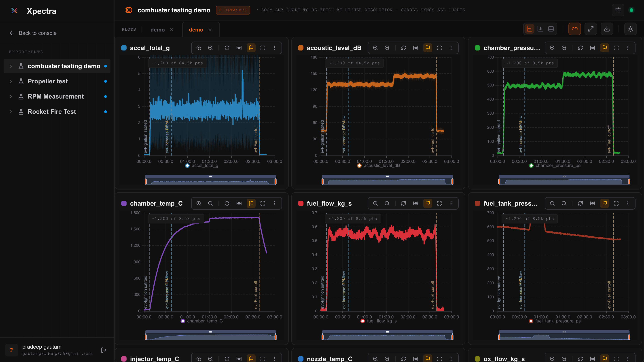Expand the plot area with the arrows icon

coord(591,29)
